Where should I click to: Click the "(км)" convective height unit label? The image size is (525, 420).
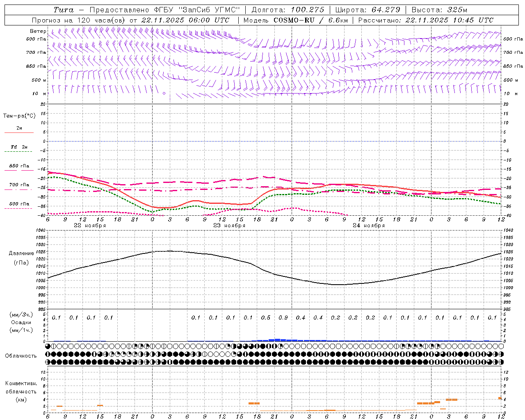click(x=21, y=399)
